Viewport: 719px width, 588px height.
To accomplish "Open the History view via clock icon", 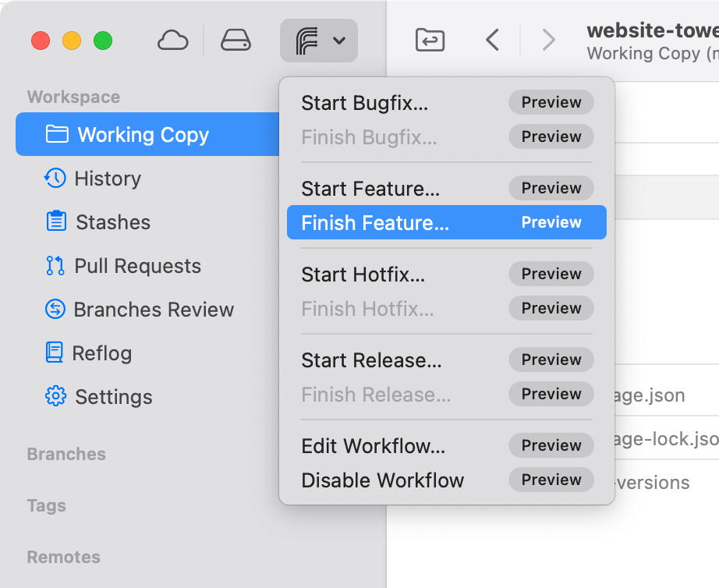I will coord(54,179).
